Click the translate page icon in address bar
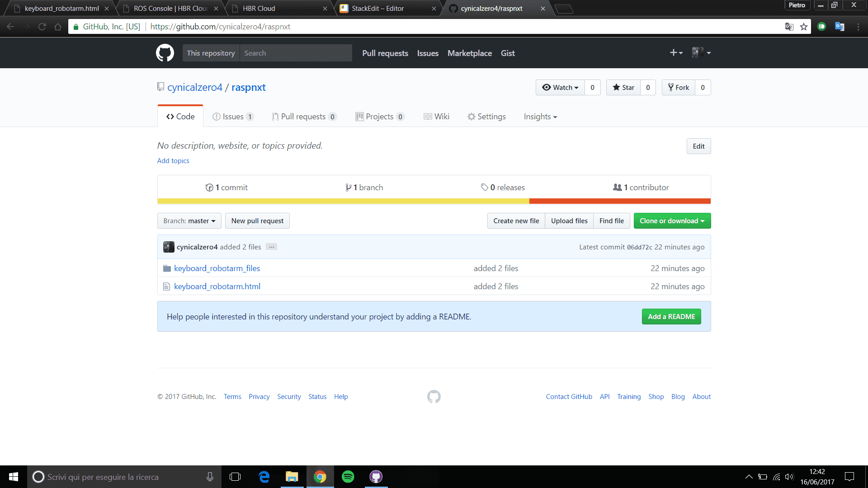Screen dimensions: 868x488 tap(789, 27)
